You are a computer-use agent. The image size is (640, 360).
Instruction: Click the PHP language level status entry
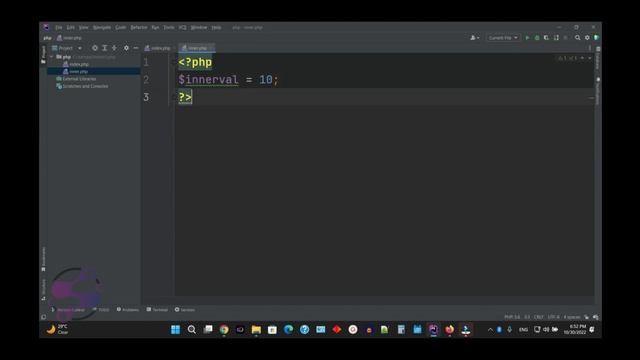[x=512, y=317]
